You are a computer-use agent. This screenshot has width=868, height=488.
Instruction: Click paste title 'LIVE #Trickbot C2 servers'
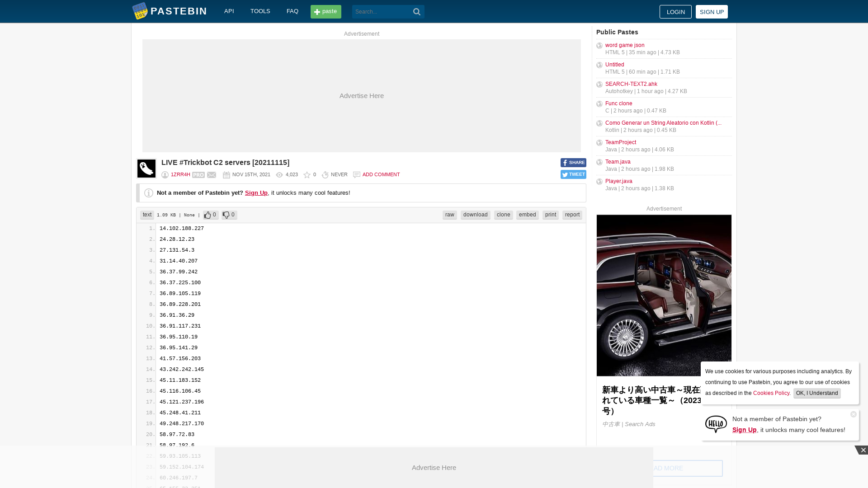(x=225, y=163)
